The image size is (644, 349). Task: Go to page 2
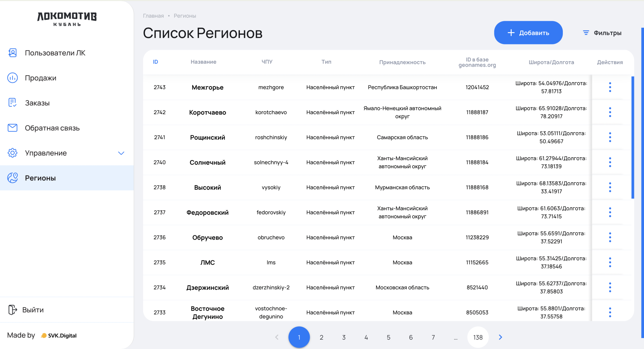click(321, 337)
